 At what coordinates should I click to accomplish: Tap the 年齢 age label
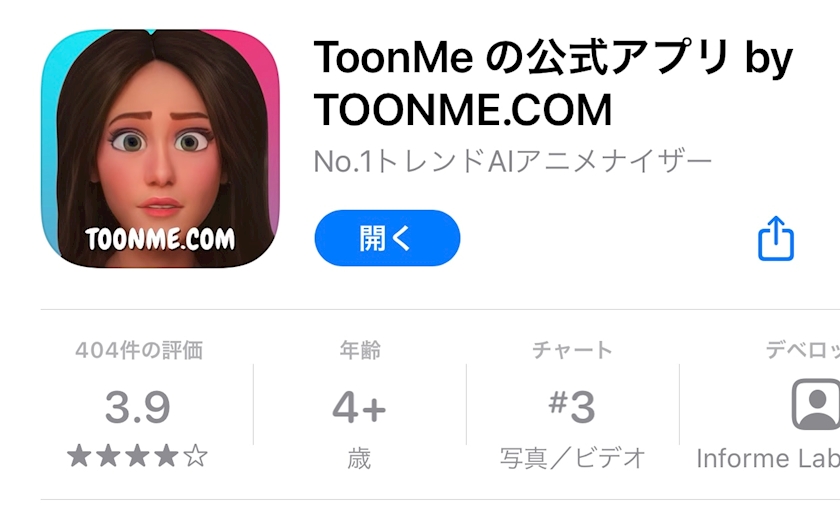click(360, 350)
